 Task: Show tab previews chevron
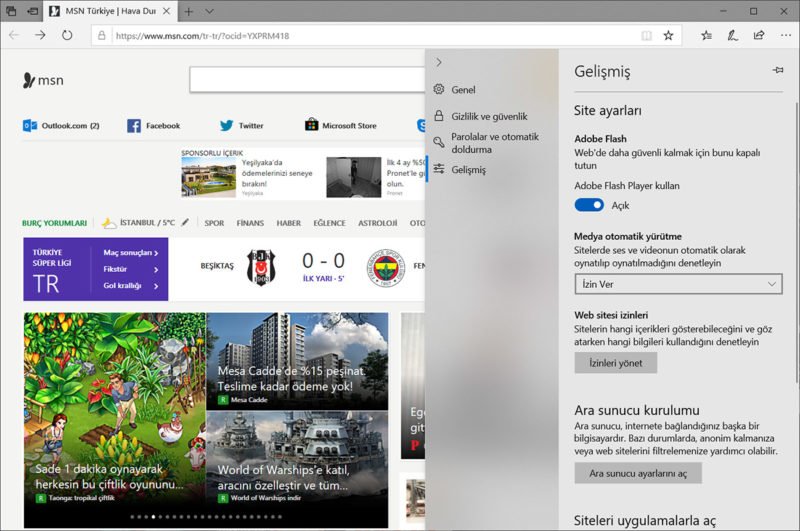[x=209, y=11]
